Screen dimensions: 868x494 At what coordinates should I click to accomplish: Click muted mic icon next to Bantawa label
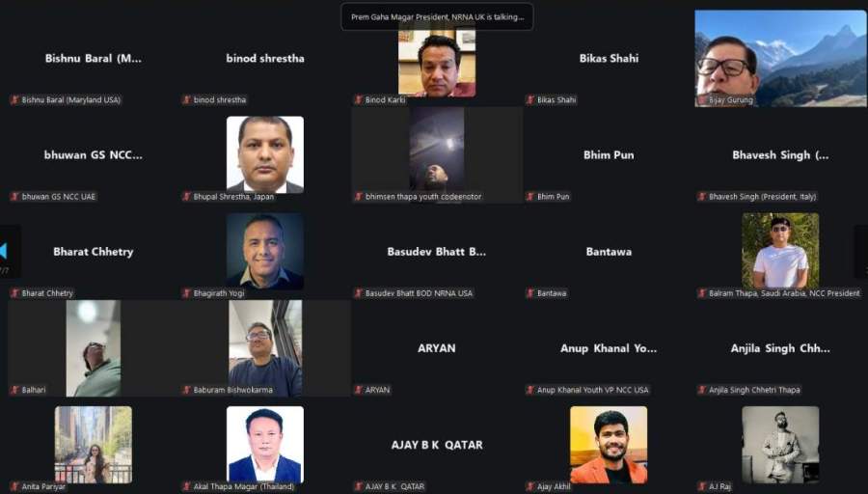(530, 293)
